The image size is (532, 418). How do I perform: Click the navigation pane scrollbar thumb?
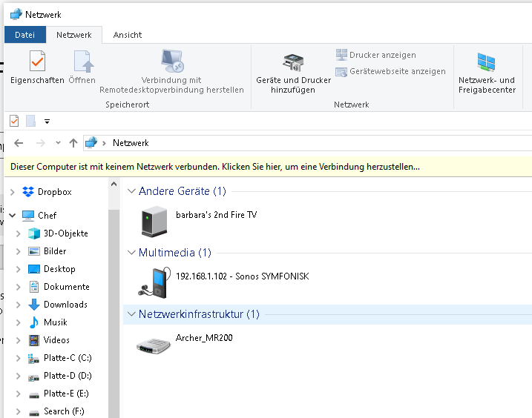114,313
